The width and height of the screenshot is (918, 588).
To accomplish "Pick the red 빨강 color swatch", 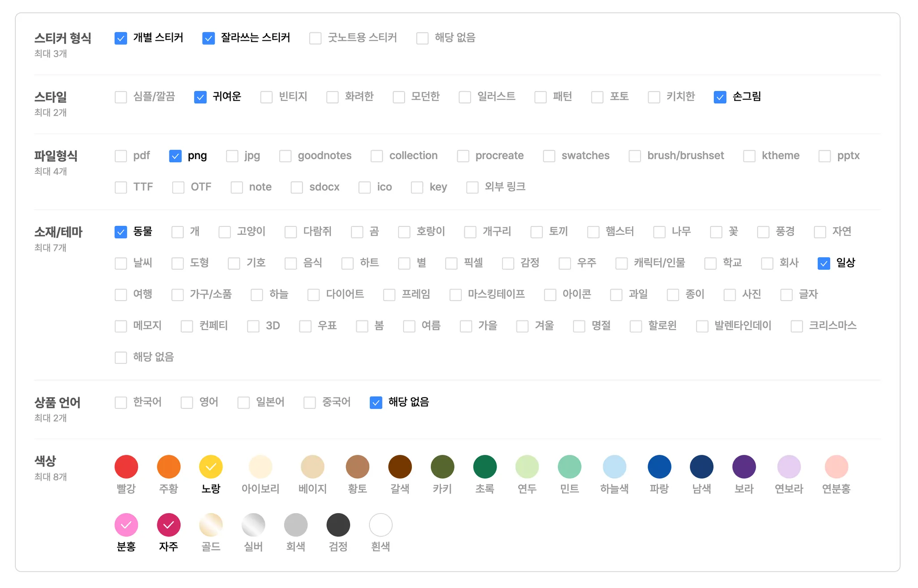I will coord(126,467).
